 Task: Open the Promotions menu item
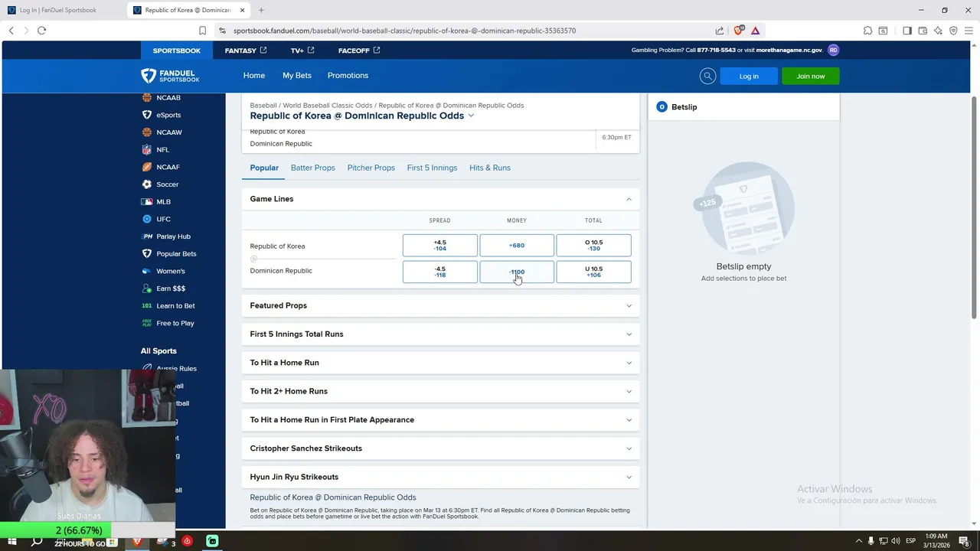(348, 76)
